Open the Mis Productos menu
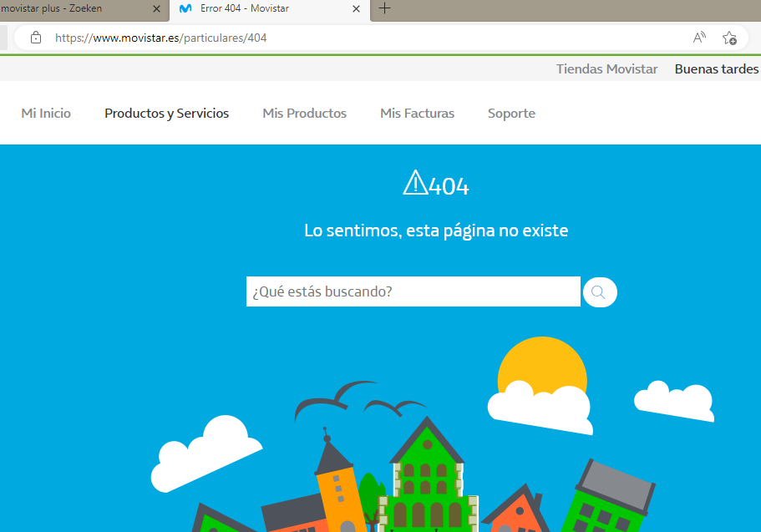The width and height of the screenshot is (761, 532). [304, 114]
